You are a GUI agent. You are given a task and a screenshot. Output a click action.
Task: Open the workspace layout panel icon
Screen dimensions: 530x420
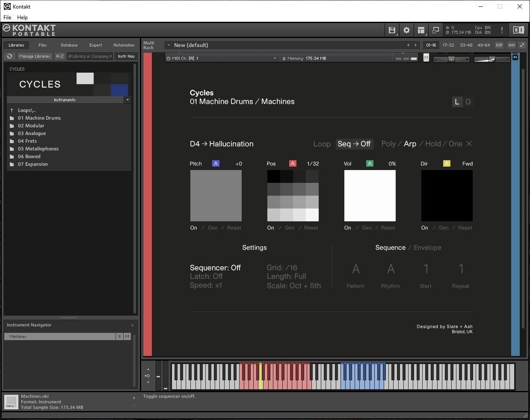click(x=421, y=30)
